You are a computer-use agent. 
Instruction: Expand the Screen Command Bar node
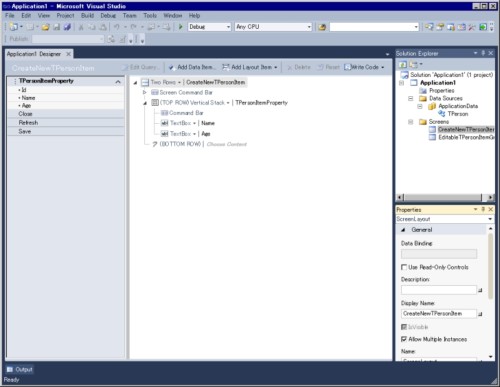pos(145,92)
